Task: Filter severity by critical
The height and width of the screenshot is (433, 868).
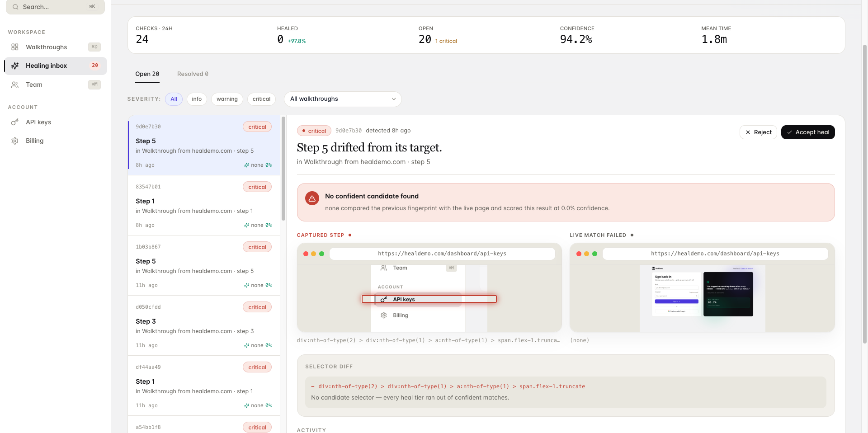Action: point(261,99)
